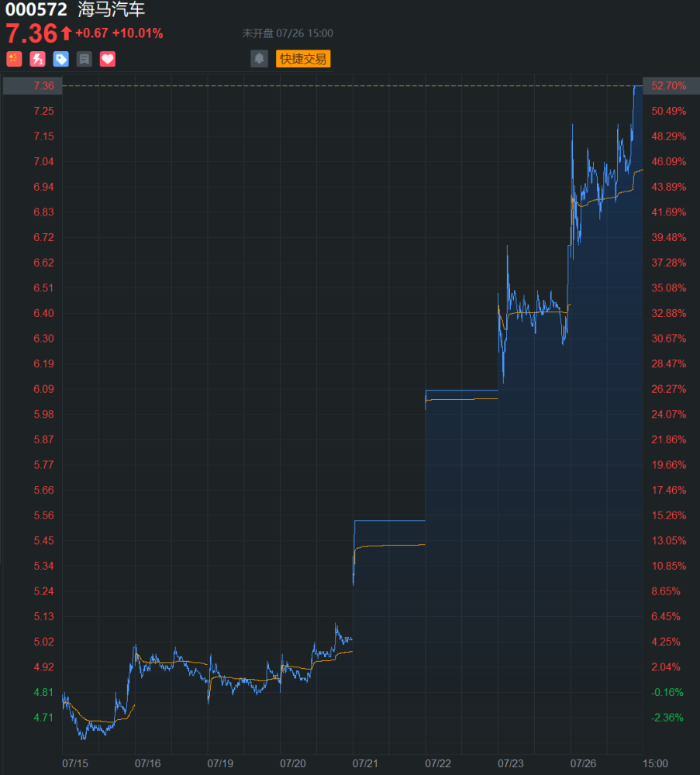This screenshot has height=775, width=700.
Task: Click the 6.94 price axis label
Action: 44,187
